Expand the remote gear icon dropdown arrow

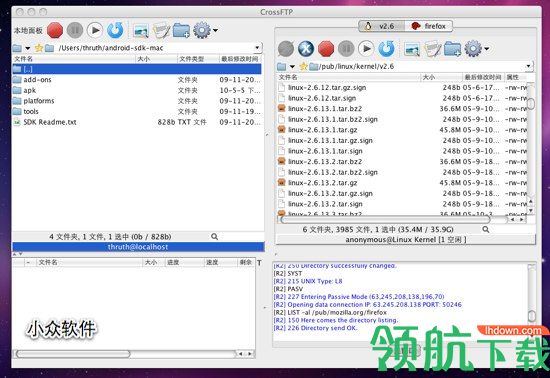tap(487, 49)
